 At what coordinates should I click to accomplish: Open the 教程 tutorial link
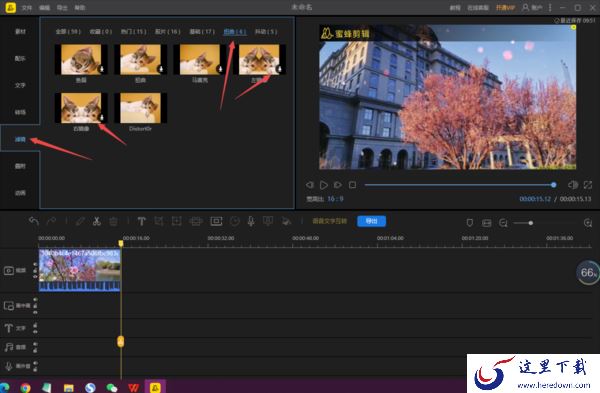(x=455, y=8)
